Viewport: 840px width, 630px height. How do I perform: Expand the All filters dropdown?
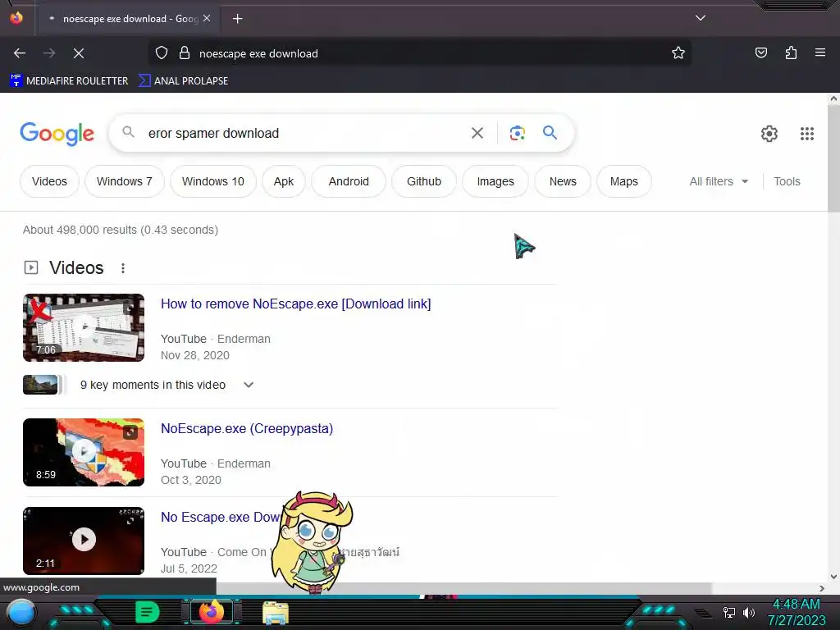tap(719, 181)
